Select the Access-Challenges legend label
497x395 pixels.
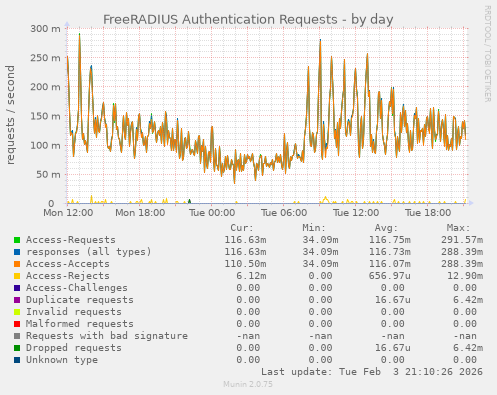[77, 288]
